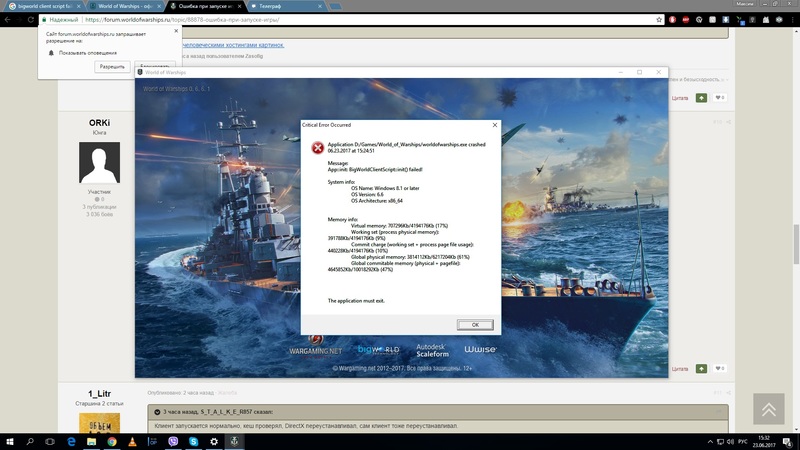
Task: Open the red shield extension icon
Action: point(672,19)
